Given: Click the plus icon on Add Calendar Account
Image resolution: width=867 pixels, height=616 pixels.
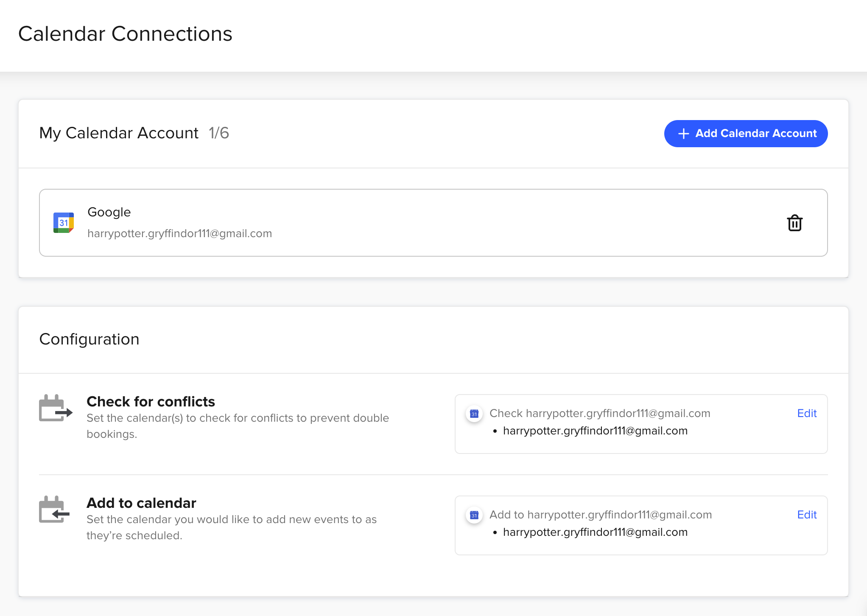Looking at the screenshot, I should (683, 133).
